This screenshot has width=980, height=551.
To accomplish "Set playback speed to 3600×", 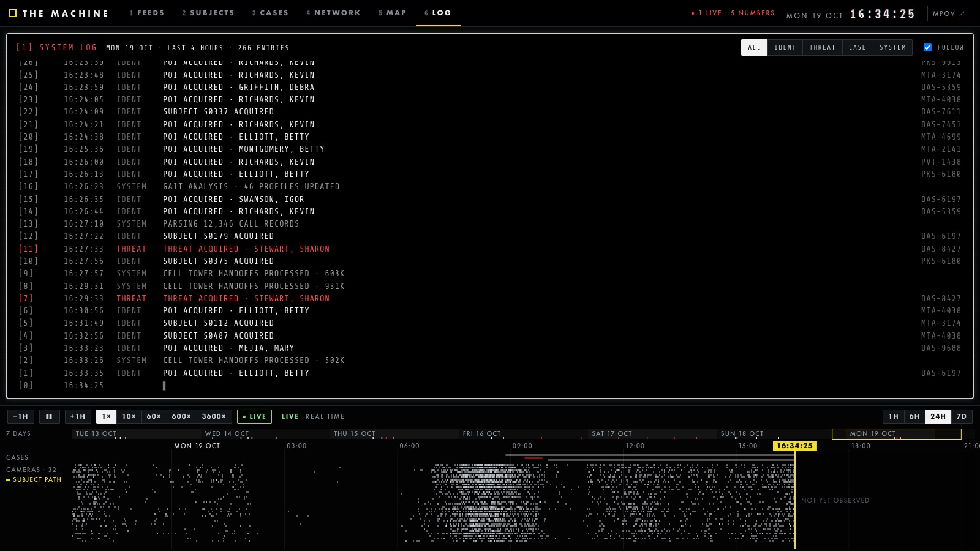I will [214, 416].
